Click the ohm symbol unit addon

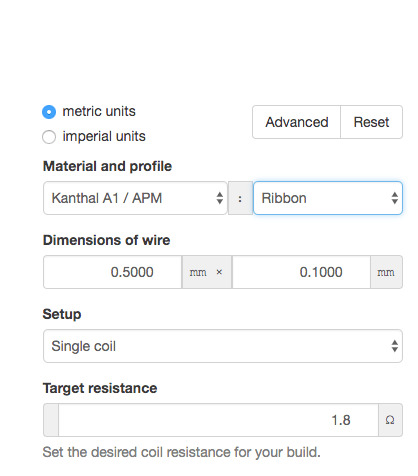pos(390,420)
